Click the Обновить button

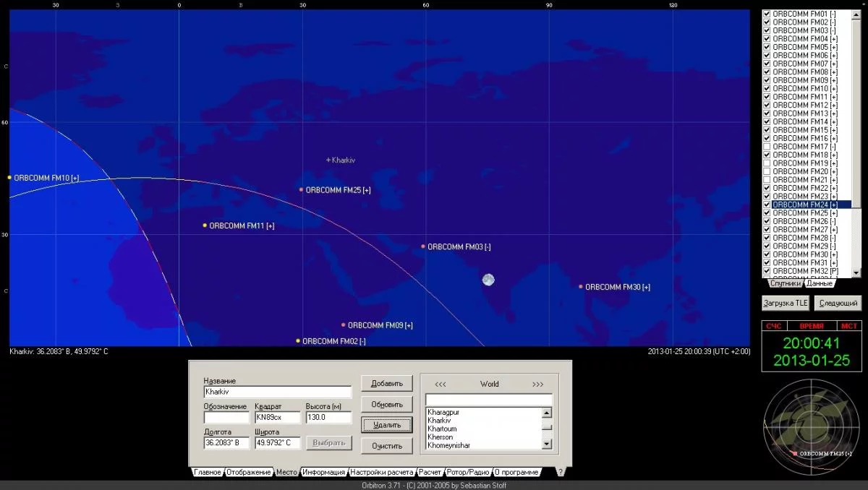(387, 404)
